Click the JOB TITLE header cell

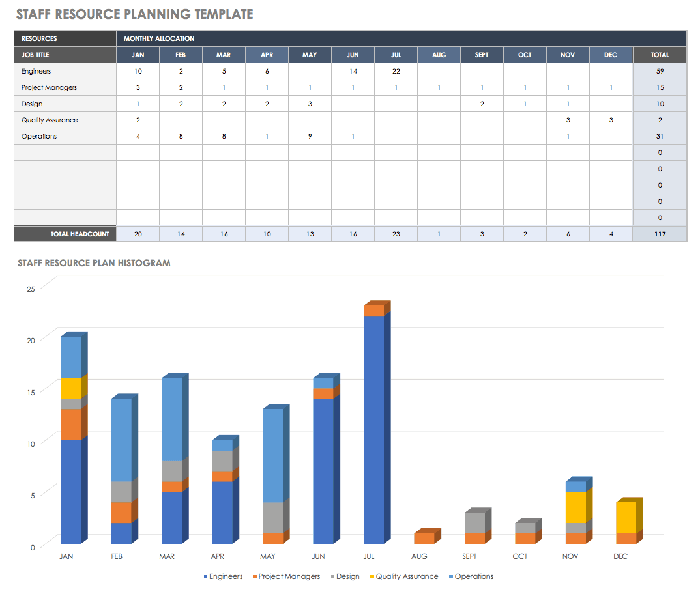(65, 55)
